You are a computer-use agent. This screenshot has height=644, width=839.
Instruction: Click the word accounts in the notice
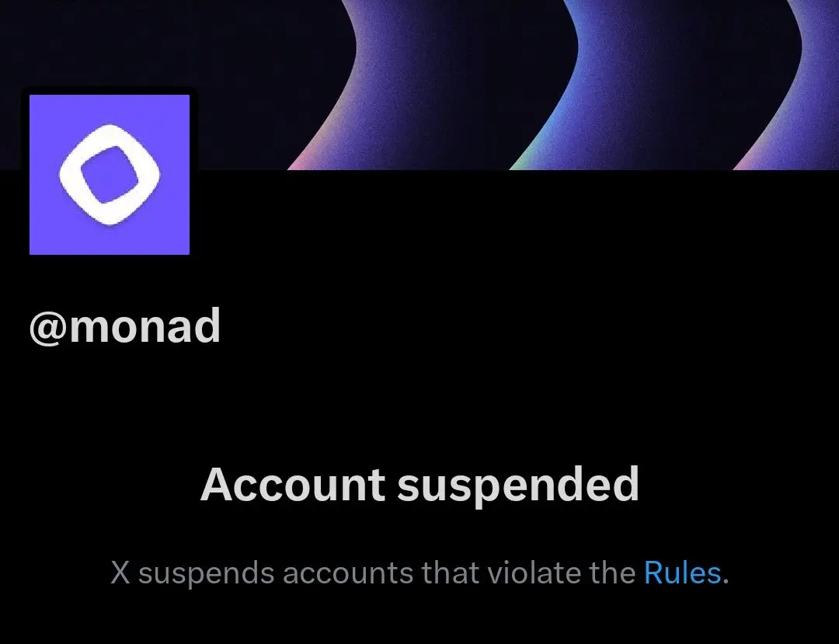pos(348,573)
